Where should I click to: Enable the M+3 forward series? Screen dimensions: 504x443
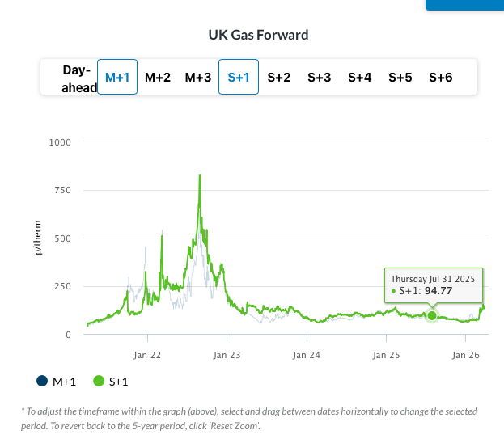point(198,78)
